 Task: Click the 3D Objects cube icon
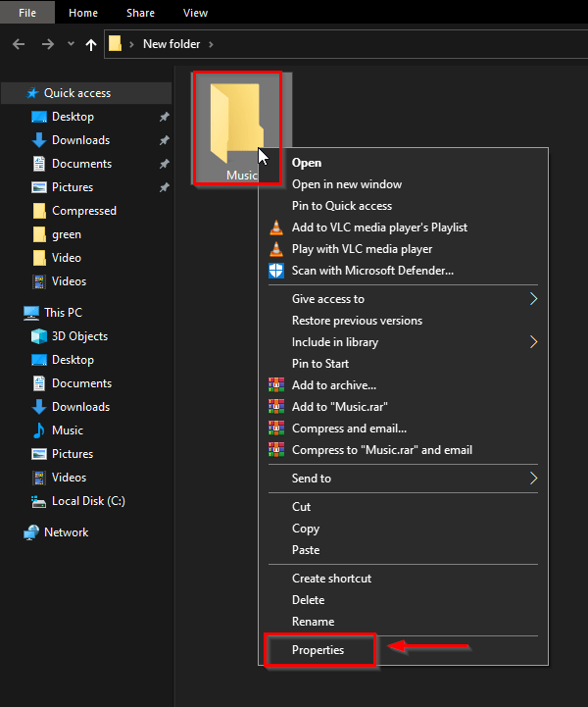tap(39, 336)
